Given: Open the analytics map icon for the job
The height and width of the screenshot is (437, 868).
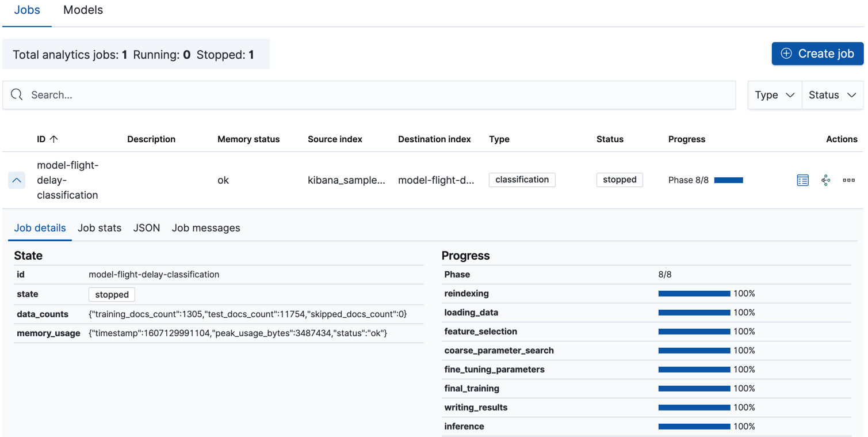Looking at the screenshot, I should [x=826, y=180].
